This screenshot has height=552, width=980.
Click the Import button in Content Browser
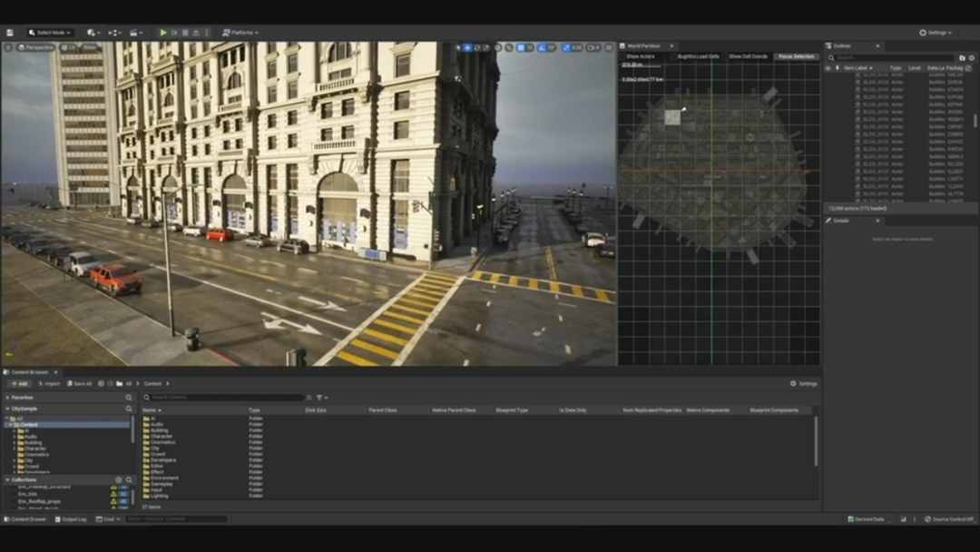49,383
